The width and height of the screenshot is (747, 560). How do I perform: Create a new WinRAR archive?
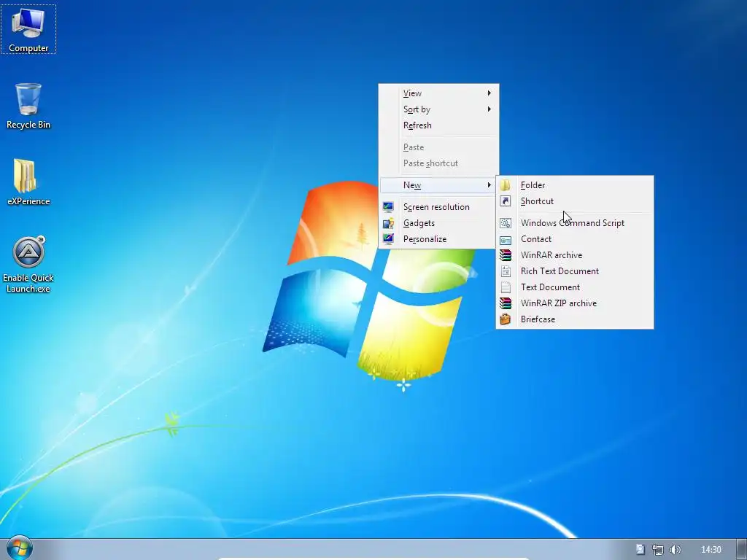coord(575,255)
